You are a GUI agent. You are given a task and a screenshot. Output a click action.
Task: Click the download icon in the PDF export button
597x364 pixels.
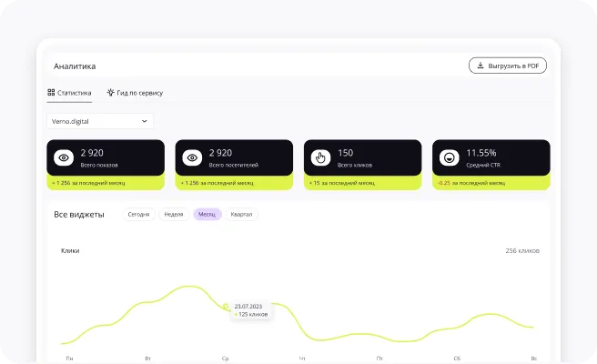[x=481, y=66]
